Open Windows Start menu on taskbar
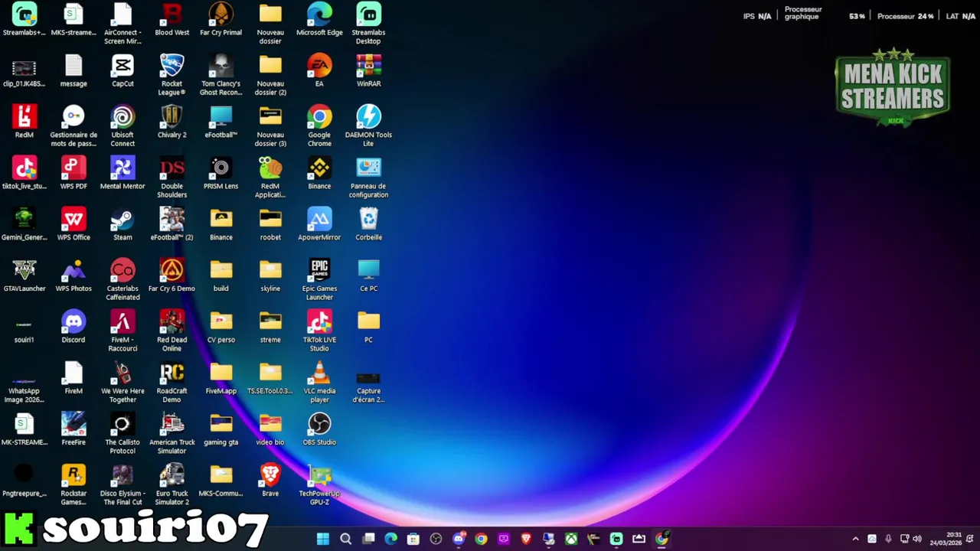980x551 pixels. pos(323,539)
